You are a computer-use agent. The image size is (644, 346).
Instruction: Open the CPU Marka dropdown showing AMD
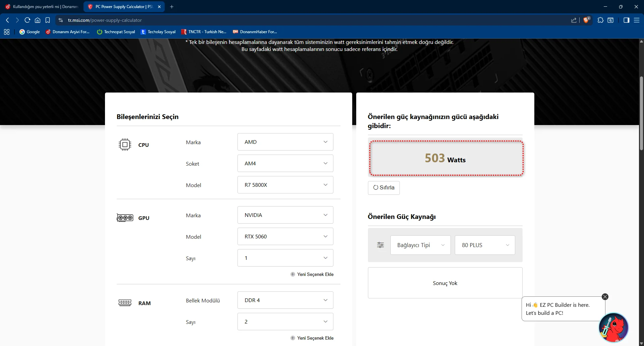[285, 142]
